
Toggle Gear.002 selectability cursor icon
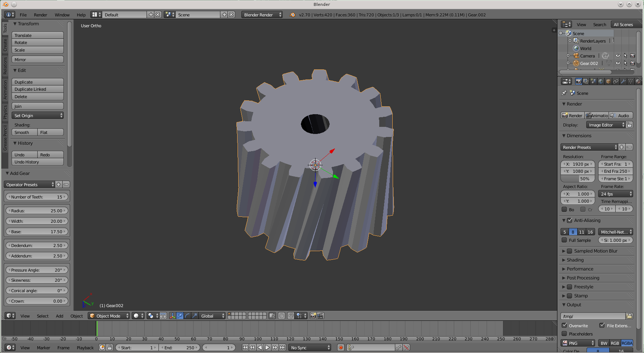click(625, 63)
